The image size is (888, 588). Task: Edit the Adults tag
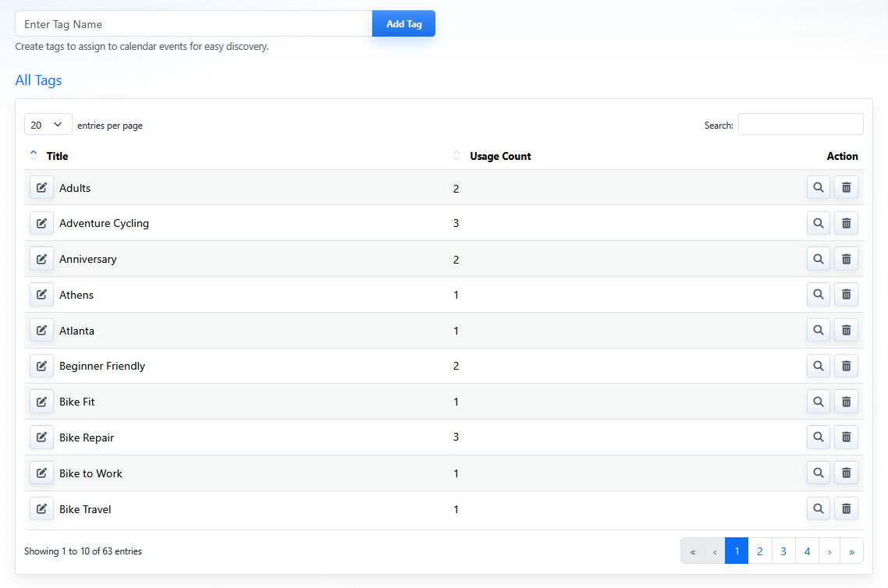click(41, 187)
